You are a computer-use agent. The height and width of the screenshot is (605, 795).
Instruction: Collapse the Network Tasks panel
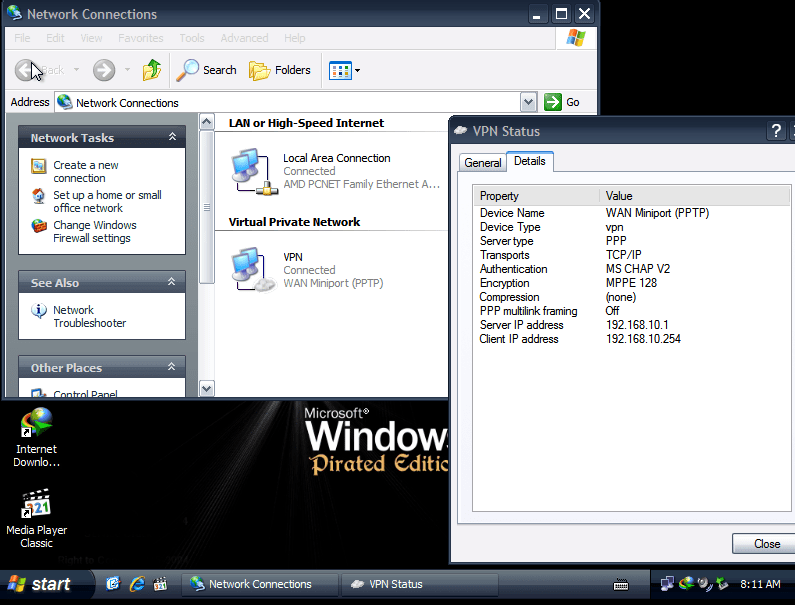point(172,137)
